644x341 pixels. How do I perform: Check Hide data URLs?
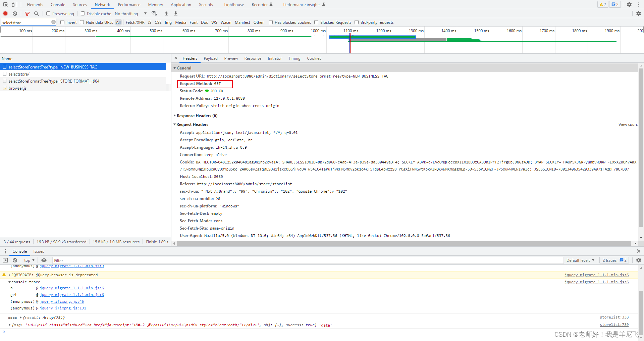point(82,22)
